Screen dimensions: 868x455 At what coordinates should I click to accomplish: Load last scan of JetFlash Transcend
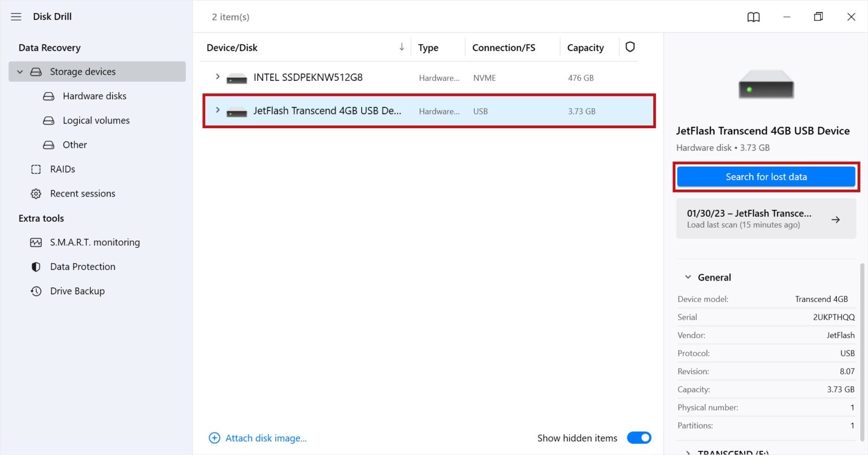(x=766, y=218)
